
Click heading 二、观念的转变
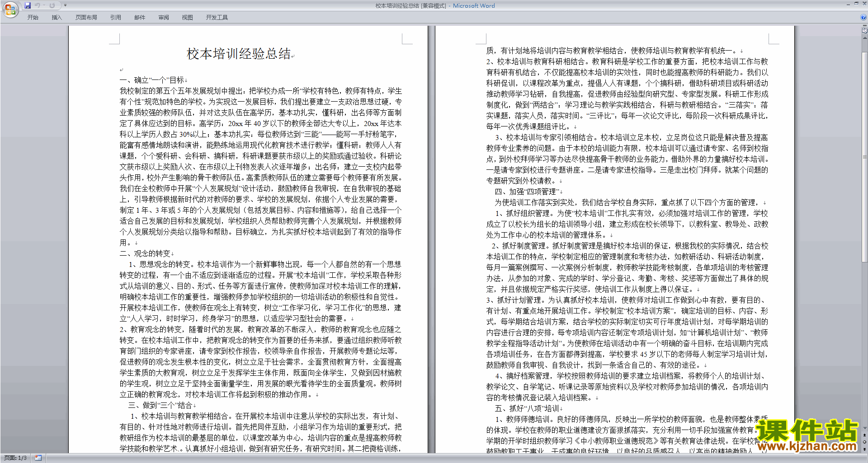point(145,253)
